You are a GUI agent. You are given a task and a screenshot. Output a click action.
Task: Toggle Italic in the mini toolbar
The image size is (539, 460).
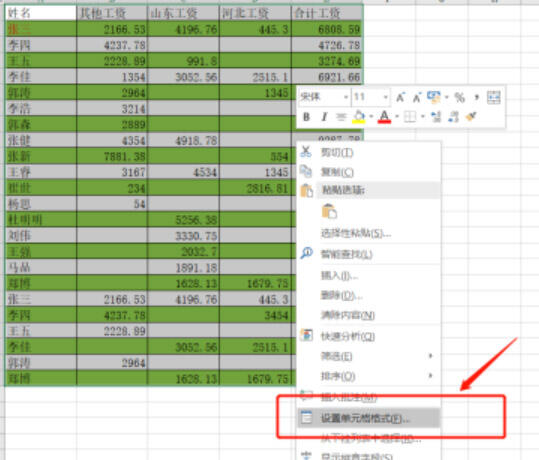(x=324, y=117)
